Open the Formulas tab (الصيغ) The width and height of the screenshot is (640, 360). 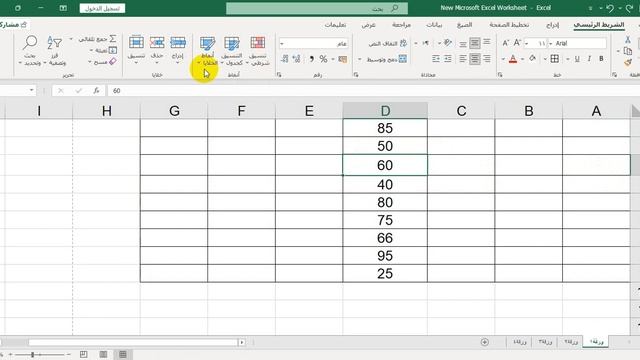pos(464,25)
